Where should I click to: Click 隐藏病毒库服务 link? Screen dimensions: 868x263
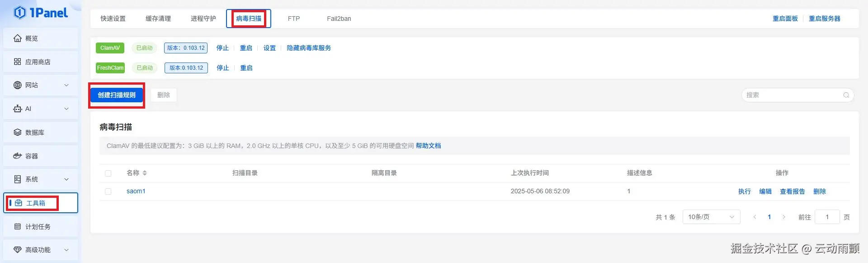309,48
